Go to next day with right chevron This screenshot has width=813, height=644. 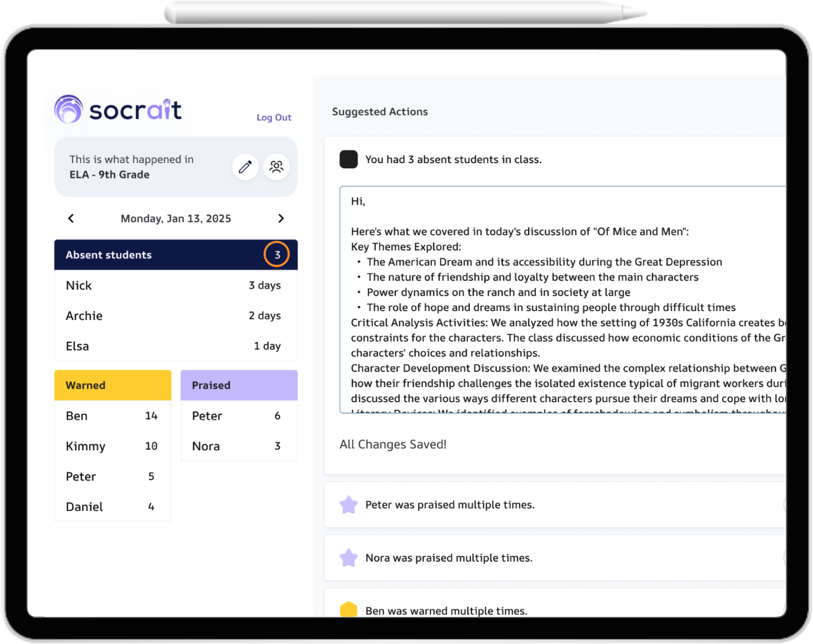(x=281, y=218)
